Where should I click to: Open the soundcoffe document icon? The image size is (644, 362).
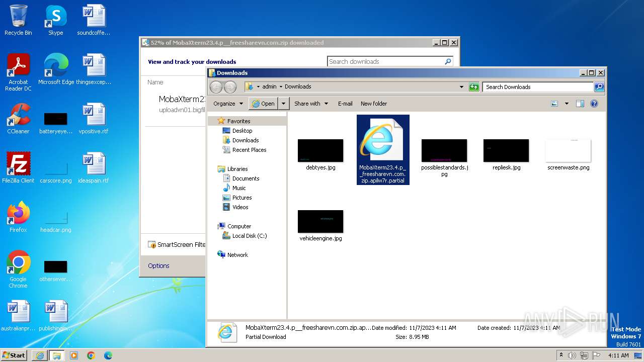pyautogui.click(x=94, y=20)
